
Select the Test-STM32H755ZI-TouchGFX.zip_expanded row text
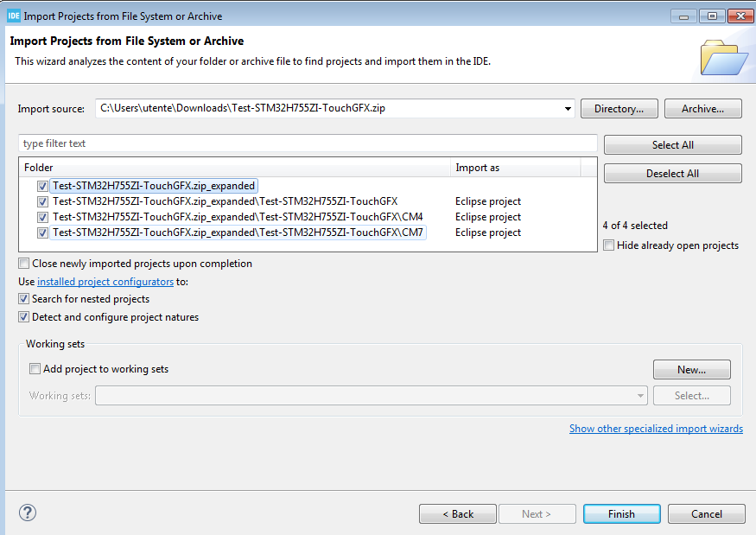click(154, 186)
